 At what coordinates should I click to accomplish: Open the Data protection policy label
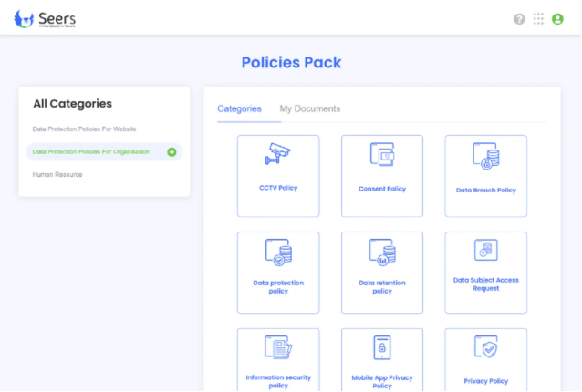pyautogui.click(x=278, y=286)
